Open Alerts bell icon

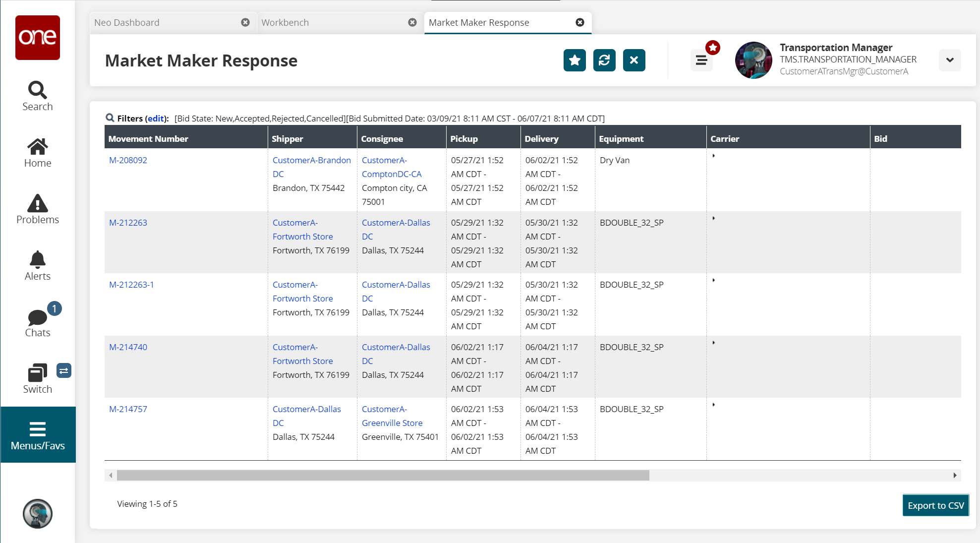coord(38,266)
